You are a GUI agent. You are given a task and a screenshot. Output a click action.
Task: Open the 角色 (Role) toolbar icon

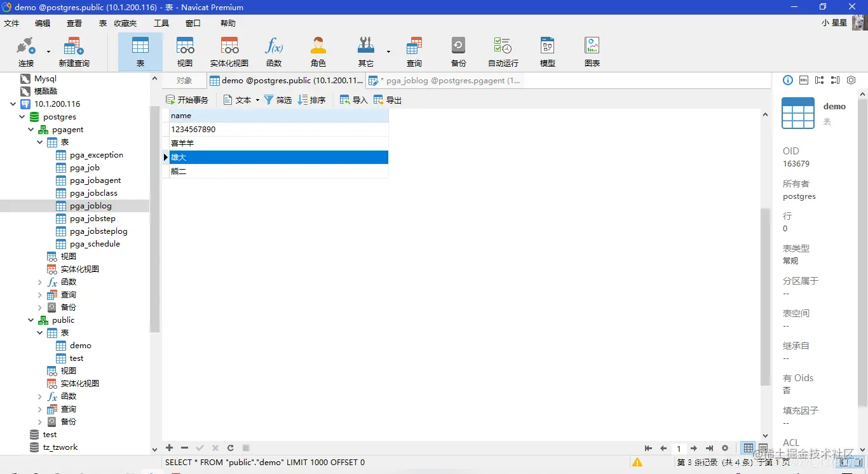coord(318,52)
